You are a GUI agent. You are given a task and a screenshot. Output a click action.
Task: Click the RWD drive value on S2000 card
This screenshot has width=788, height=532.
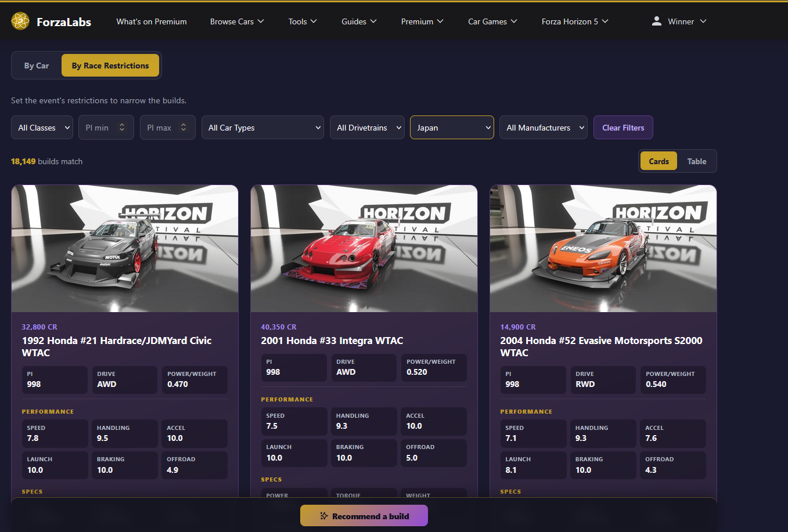pos(585,384)
